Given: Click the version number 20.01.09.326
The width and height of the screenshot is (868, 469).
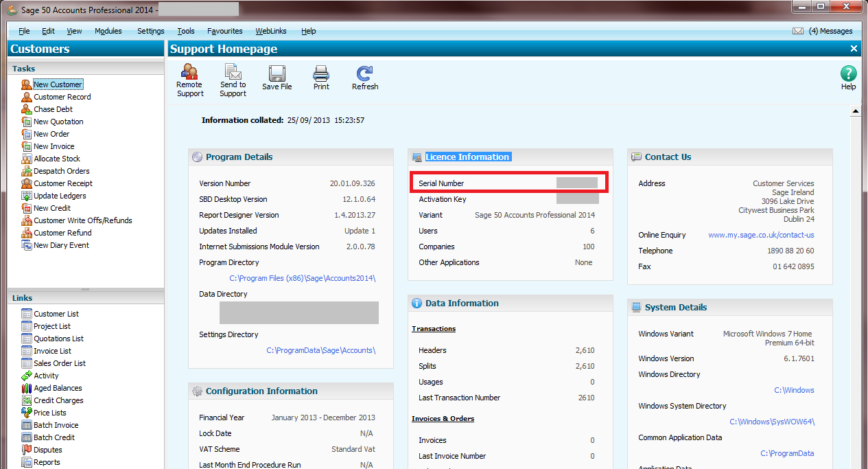Looking at the screenshot, I should pos(353,183).
